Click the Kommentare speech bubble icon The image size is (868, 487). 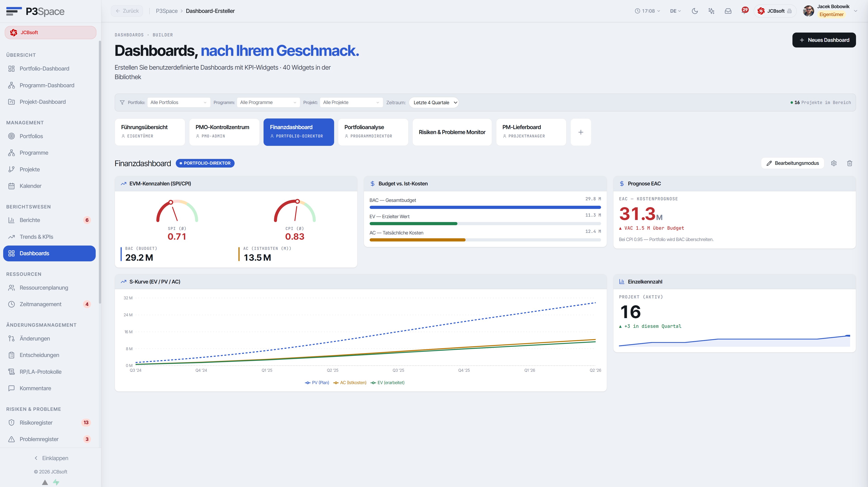coord(12,388)
